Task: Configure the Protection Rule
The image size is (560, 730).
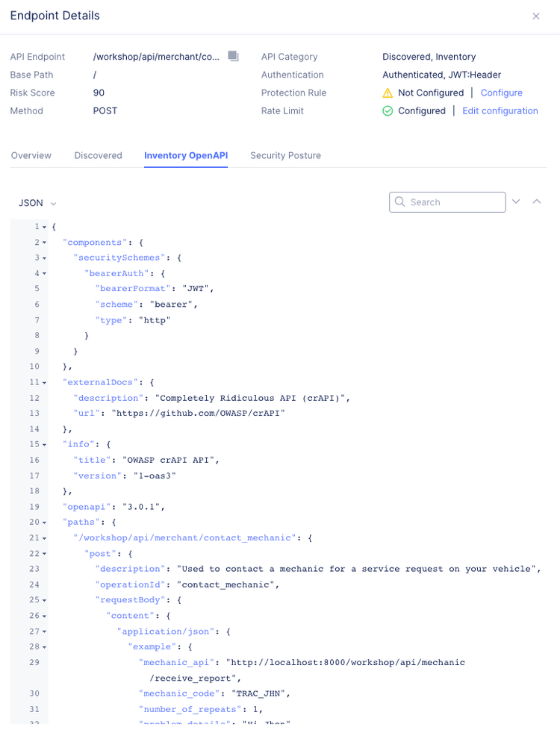Action: [x=501, y=93]
